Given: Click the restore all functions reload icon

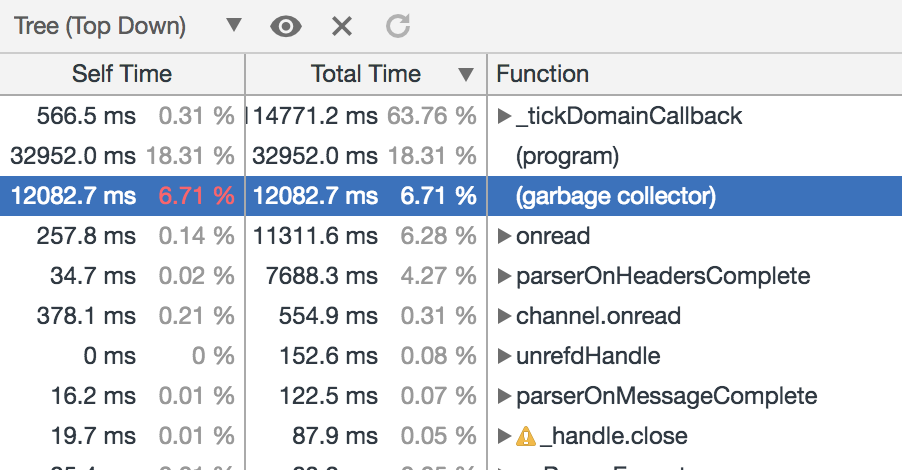Looking at the screenshot, I should pyautogui.click(x=398, y=27).
